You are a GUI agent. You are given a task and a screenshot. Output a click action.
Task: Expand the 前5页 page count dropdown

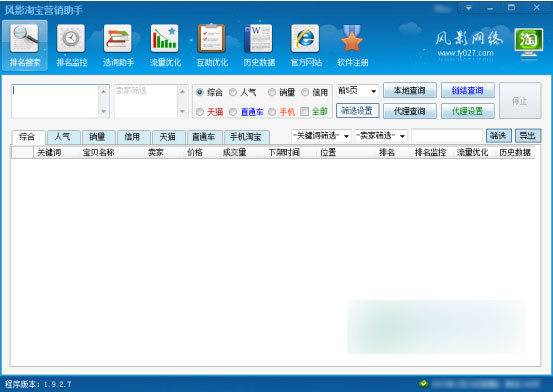pos(358,91)
